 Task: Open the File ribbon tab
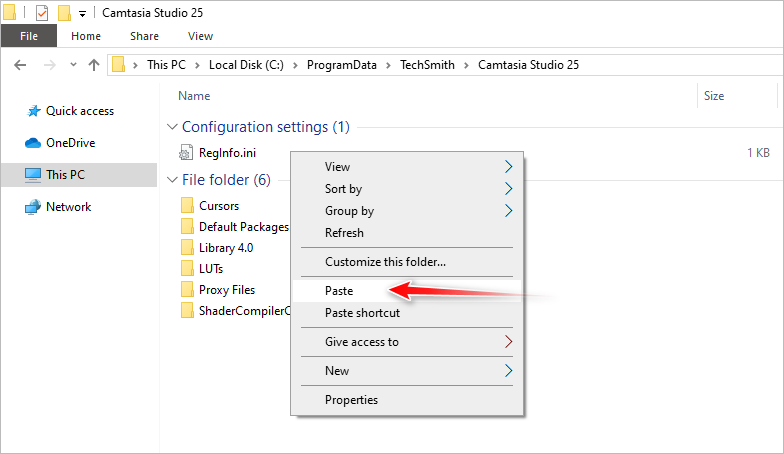(x=28, y=36)
